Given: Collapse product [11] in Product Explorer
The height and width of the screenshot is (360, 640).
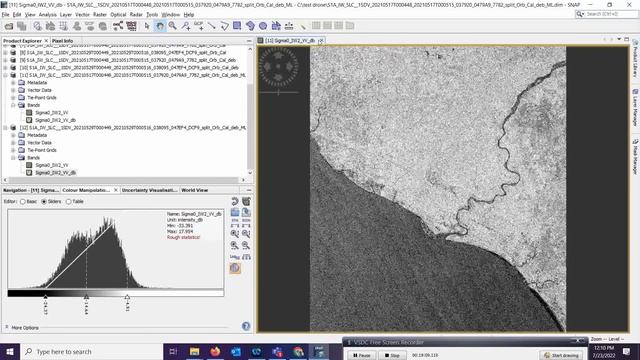Looking at the screenshot, I should point(6,75).
